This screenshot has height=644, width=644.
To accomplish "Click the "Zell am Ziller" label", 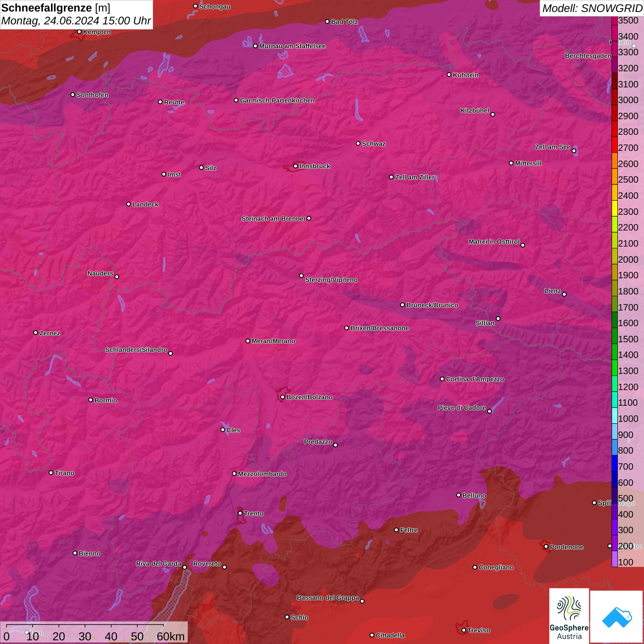I will coord(415,177).
